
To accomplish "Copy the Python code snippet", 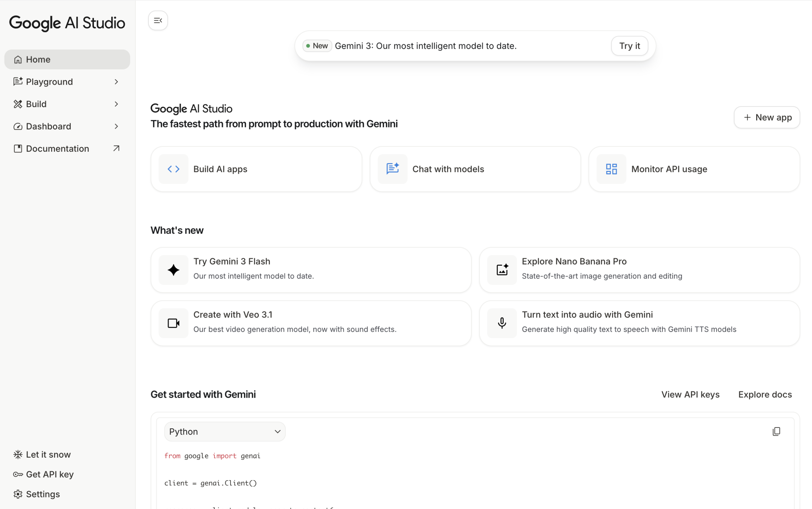I will pyautogui.click(x=776, y=431).
